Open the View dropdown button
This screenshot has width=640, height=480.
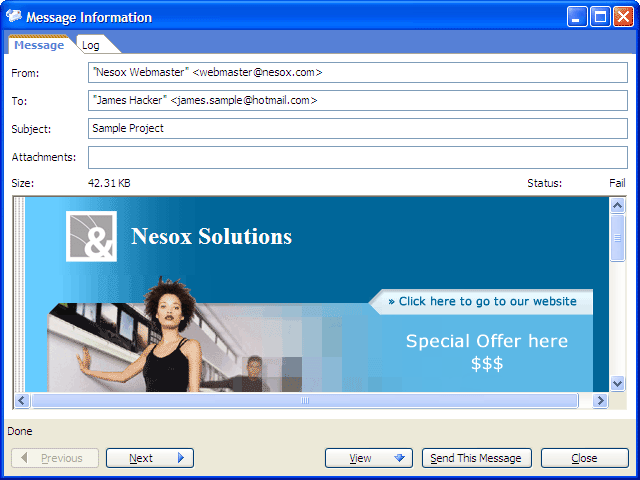pos(369,458)
